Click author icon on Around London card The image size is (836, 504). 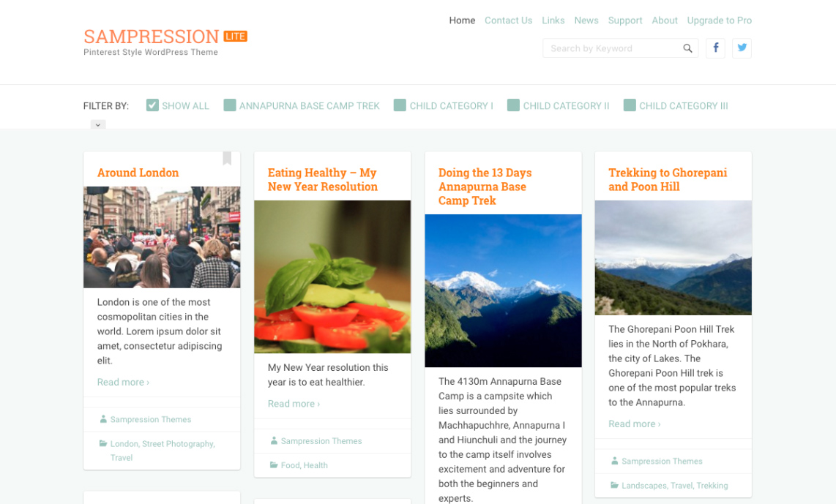103,419
